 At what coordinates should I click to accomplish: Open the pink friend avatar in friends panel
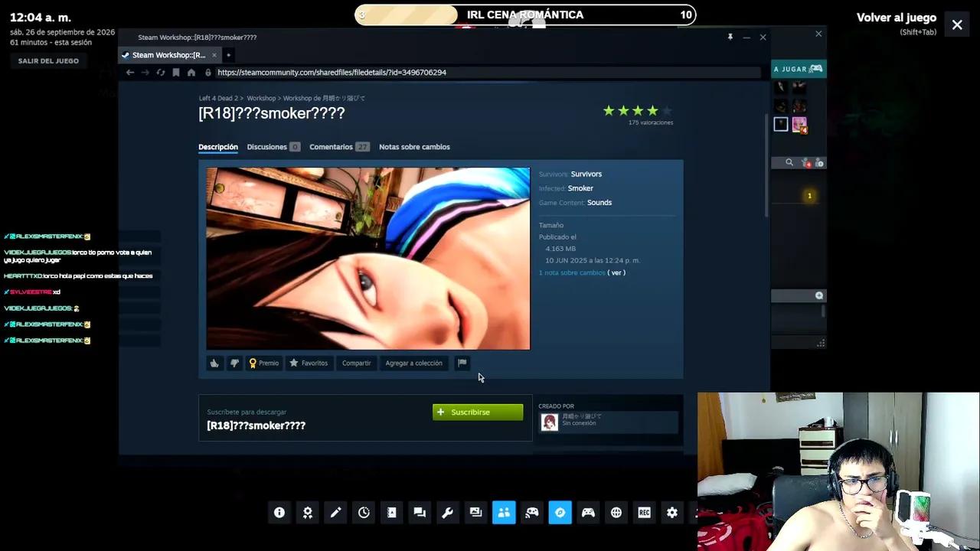[799, 124]
